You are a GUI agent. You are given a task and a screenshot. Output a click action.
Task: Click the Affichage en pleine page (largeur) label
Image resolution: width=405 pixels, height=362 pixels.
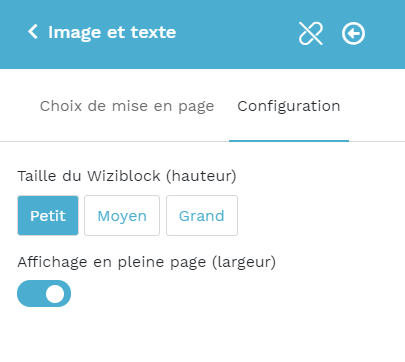[x=147, y=262]
